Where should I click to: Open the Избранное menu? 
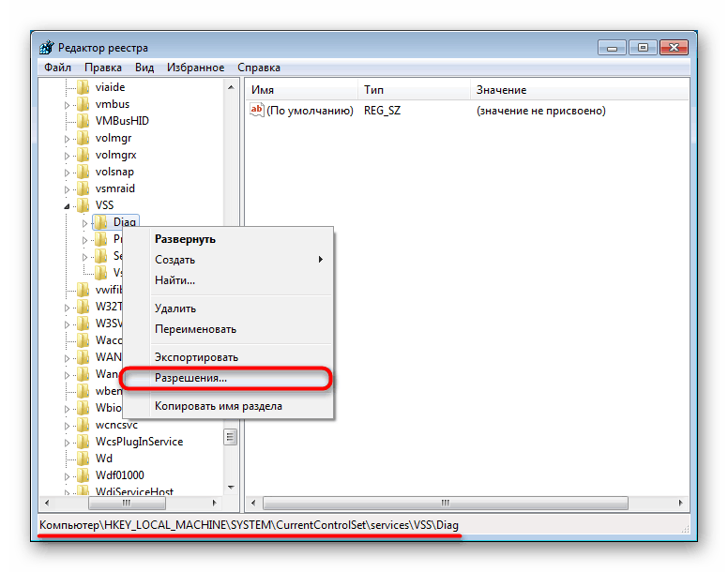[x=195, y=68]
